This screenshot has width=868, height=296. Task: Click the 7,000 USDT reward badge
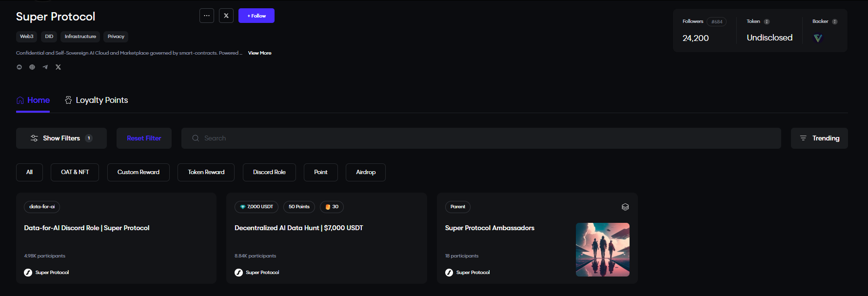[x=256, y=207]
